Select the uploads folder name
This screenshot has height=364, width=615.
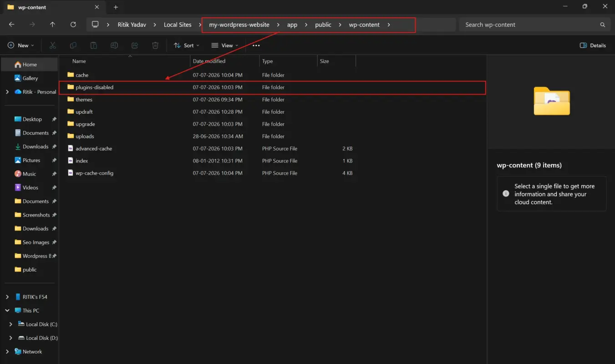pyautogui.click(x=85, y=136)
